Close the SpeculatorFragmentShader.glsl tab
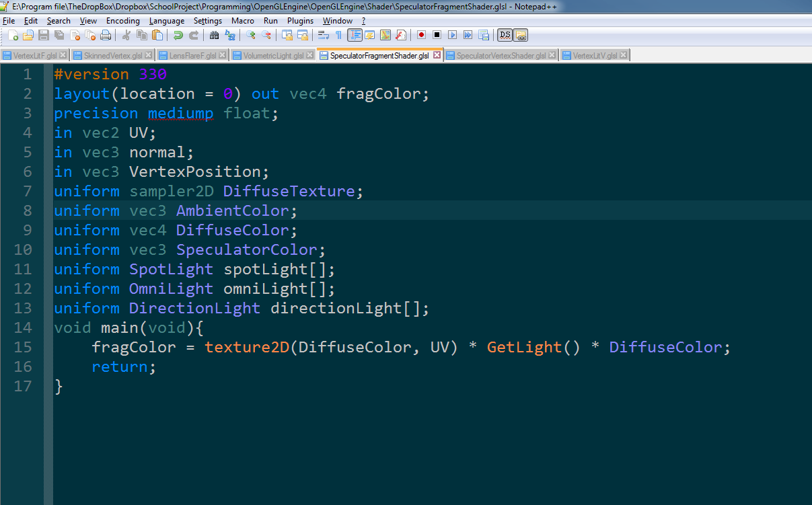812x505 pixels. click(437, 55)
